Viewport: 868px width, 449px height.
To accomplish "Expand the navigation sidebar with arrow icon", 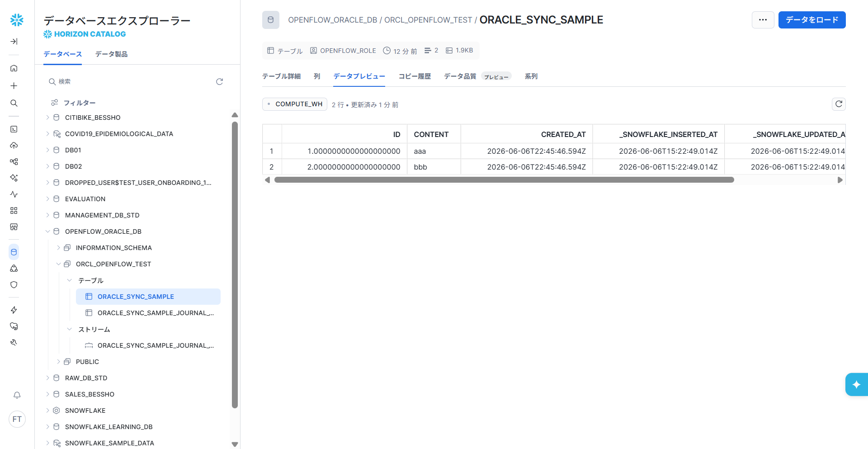I will [14, 42].
